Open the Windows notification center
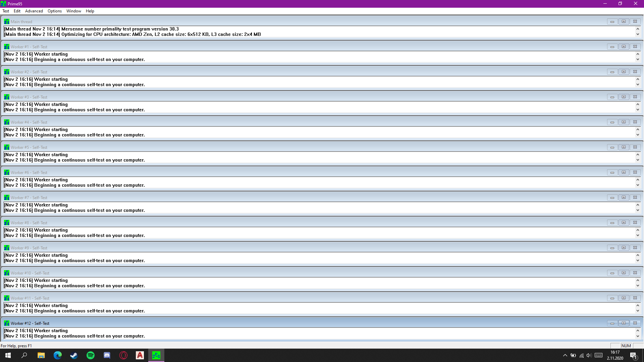The image size is (644, 362). click(633, 355)
